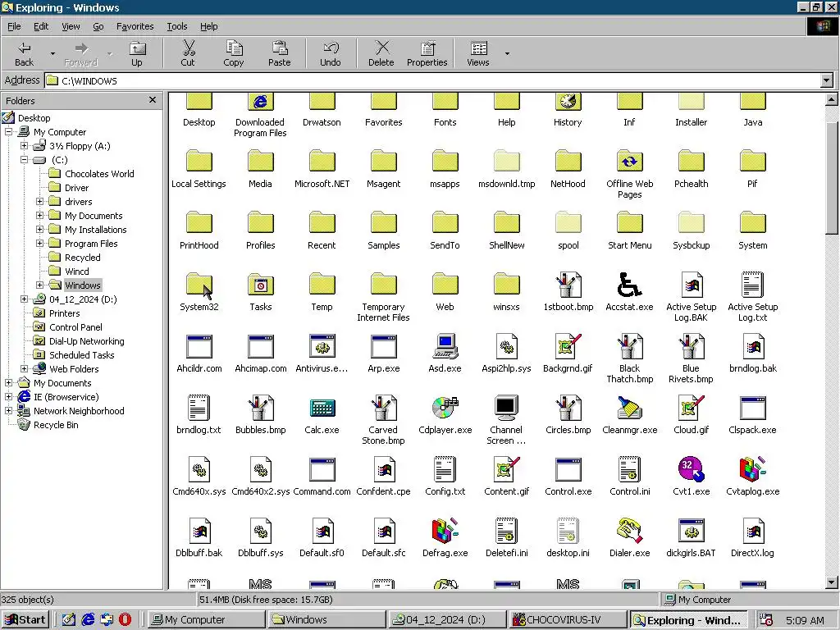Open the Go menu
The image size is (840, 630).
pyautogui.click(x=98, y=26)
